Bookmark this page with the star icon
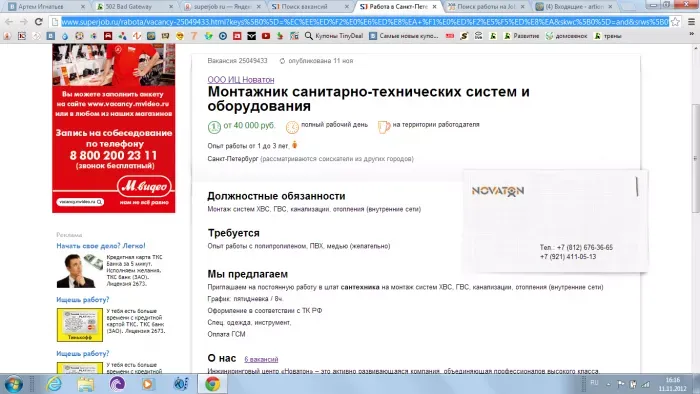This screenshot has width=700, height=394. point(675,21)
